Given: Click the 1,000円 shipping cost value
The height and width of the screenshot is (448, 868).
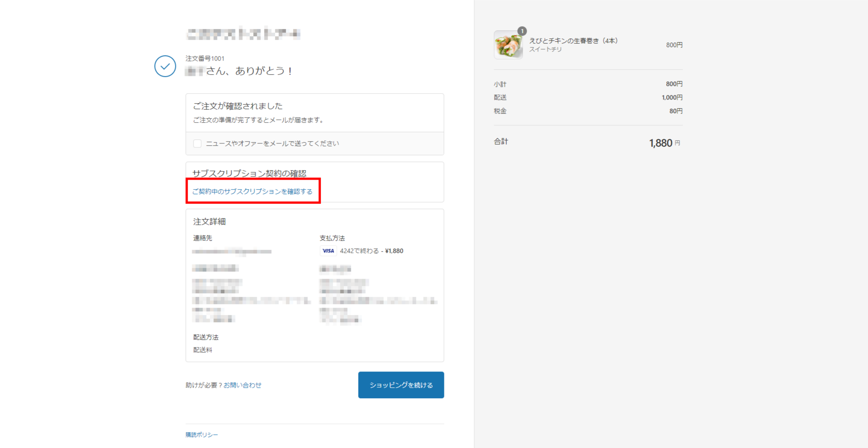Looking at the screenshot, I should (x=672, y=97).
